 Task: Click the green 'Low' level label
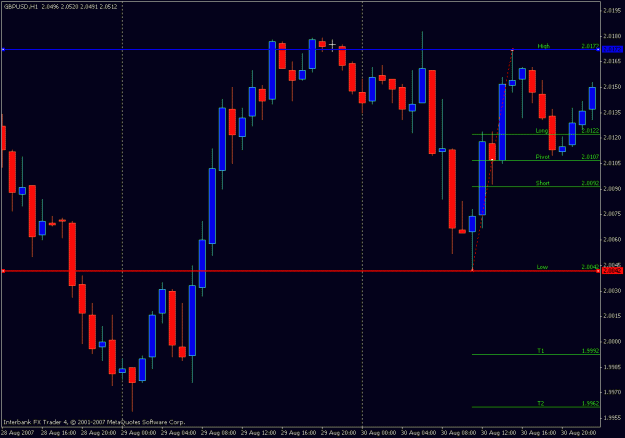(x=542, y=267)
